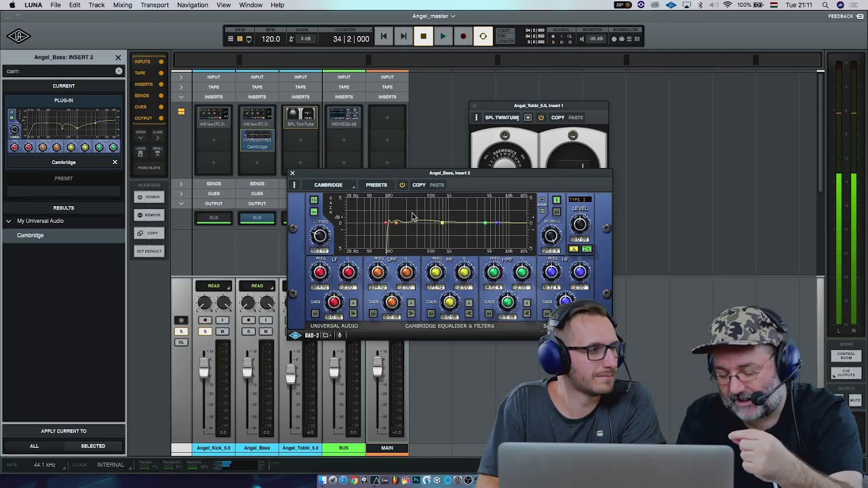This screenshot has height=488, width=868.
Task: Zoom in the Cambridge EQ graph
Action: (x=542, y=201)
